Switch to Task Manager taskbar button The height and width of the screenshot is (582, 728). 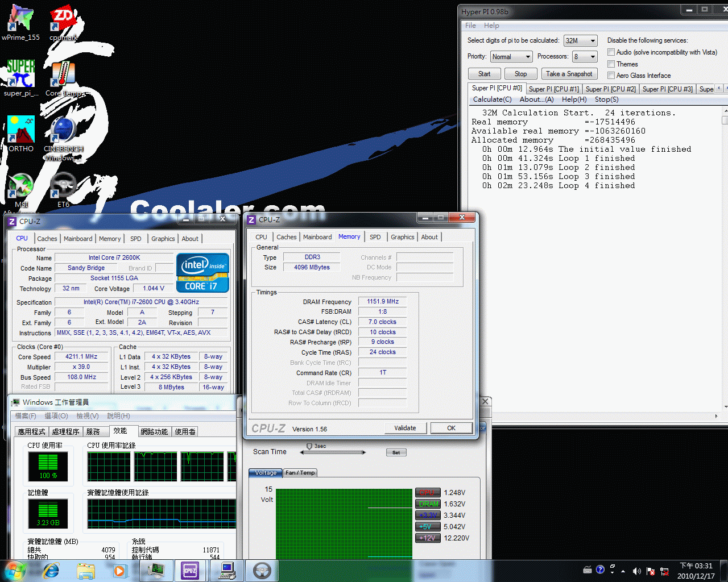pyautogui.click(x=156, y=570)
